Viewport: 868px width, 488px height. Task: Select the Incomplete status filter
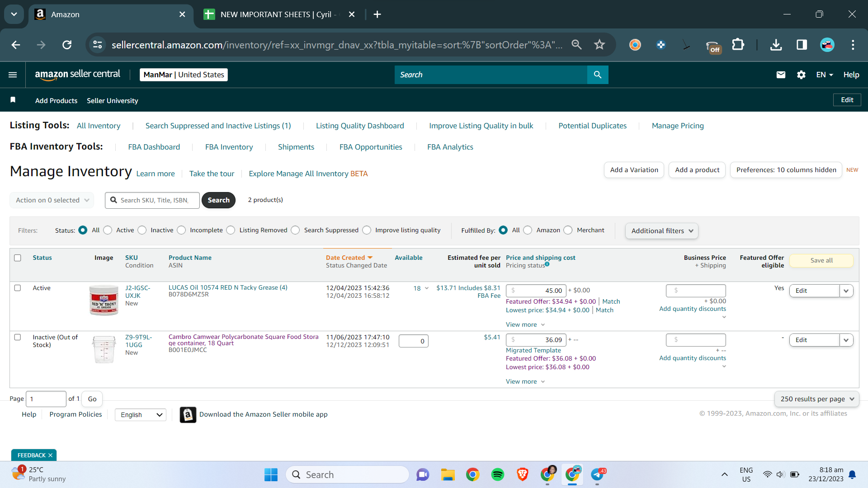point(181,230)
